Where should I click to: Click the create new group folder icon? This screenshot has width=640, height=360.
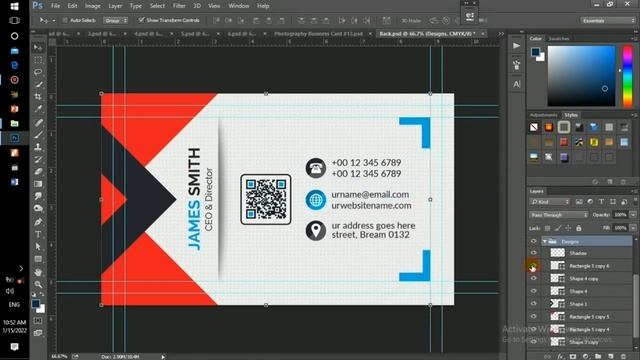598,356
